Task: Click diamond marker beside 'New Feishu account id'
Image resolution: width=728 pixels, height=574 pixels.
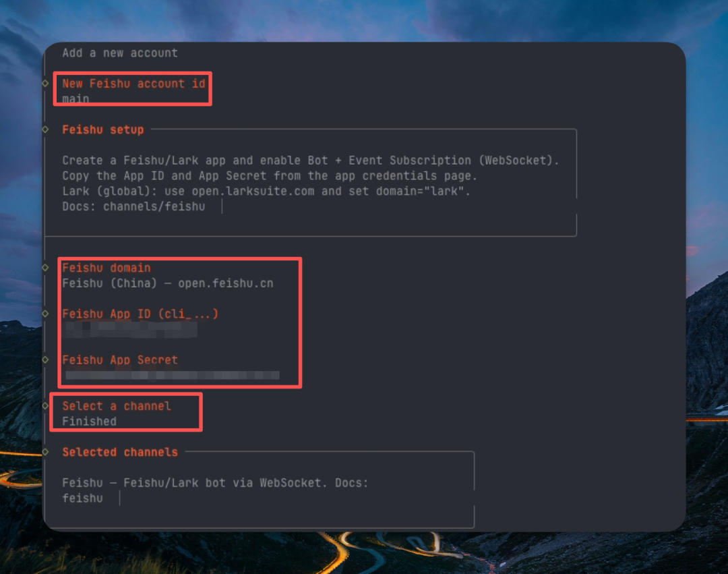Action: (x=45, y=84)
